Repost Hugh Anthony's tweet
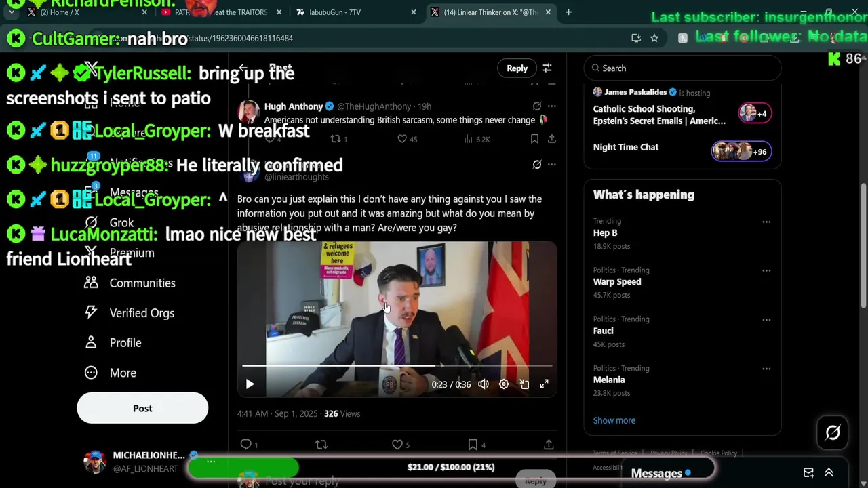Screen dimensions: 868x488 (335, 139)
